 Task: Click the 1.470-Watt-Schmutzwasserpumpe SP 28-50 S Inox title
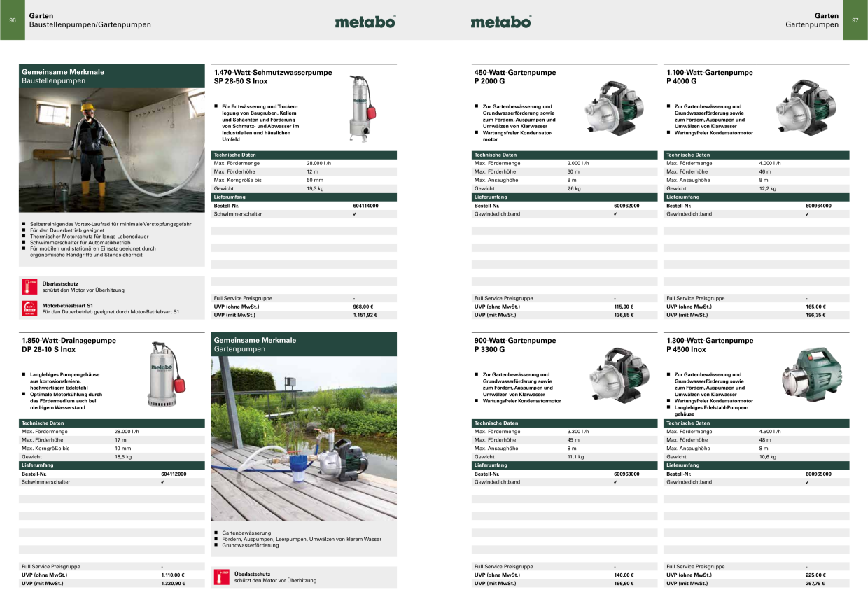pos(273,77)
